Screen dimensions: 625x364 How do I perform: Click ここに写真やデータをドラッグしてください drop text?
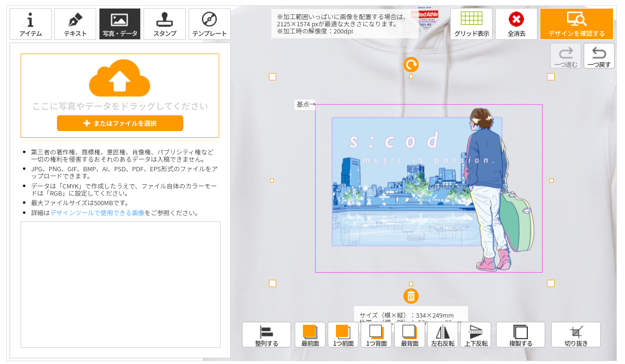(120, 106)
